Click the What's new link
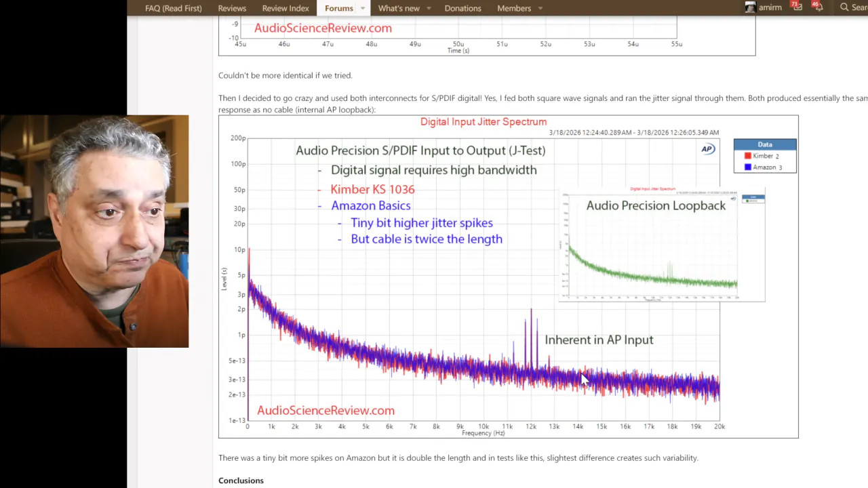 (399, 8)
